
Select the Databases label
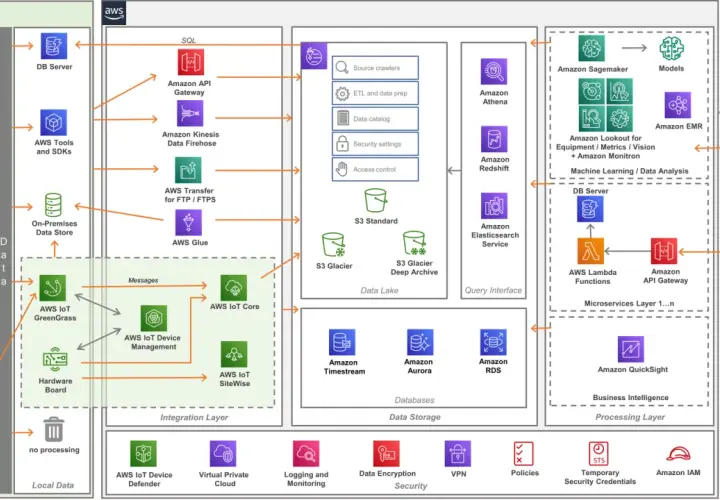click(414, 400)
